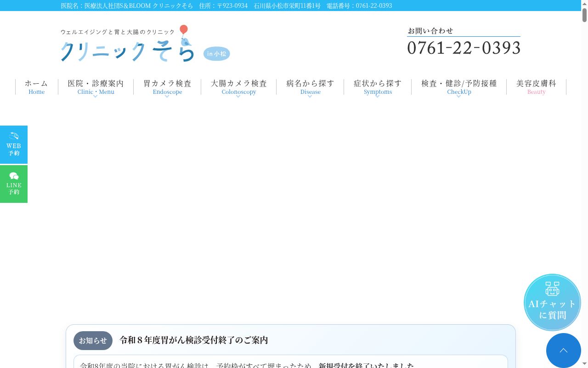Click the お知らせ label badge
The height and width of the screenshot is (368, 588).
coord(93,341)
